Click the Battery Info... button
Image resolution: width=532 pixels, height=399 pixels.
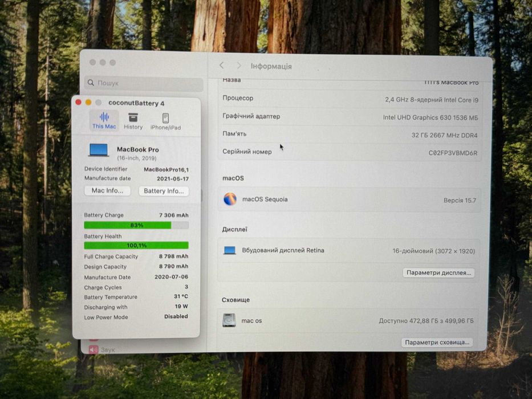click(x=164, y=191)
